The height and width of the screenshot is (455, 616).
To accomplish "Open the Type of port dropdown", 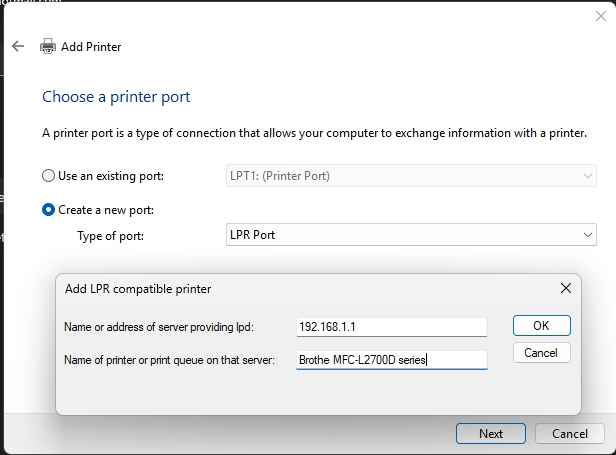I will point(411,235).
